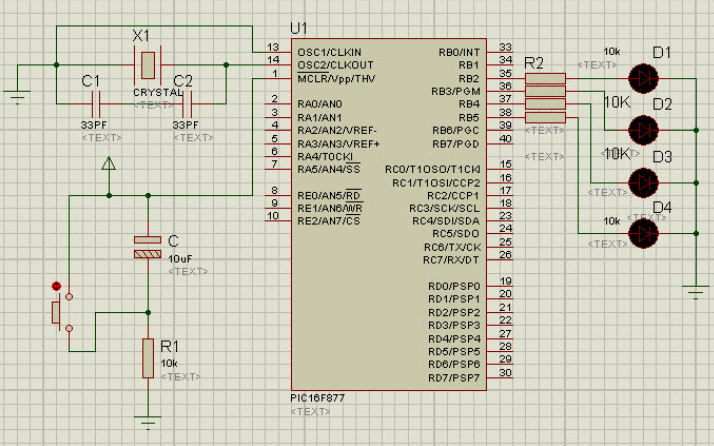Pick the D3 LED component

(x=642, y=181)
